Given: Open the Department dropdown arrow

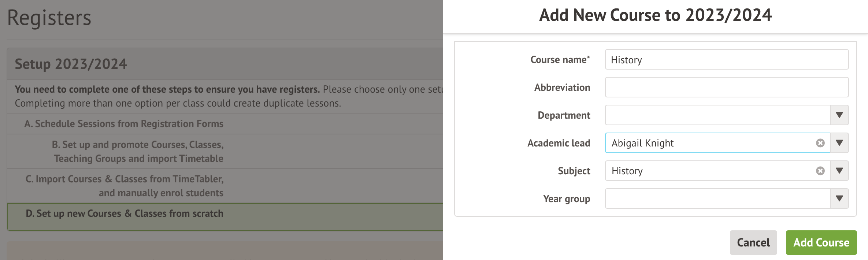Looking at the screenshot, I should pos(839,115).
